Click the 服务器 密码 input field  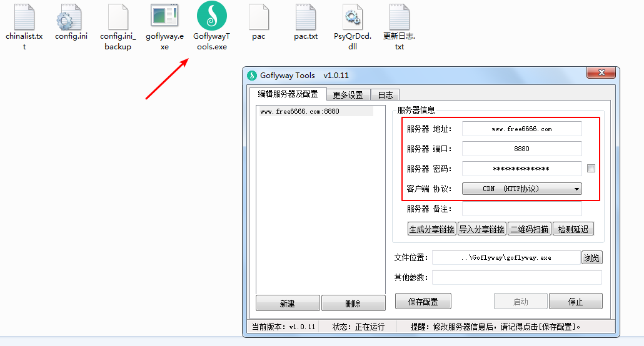pos(521,169)
